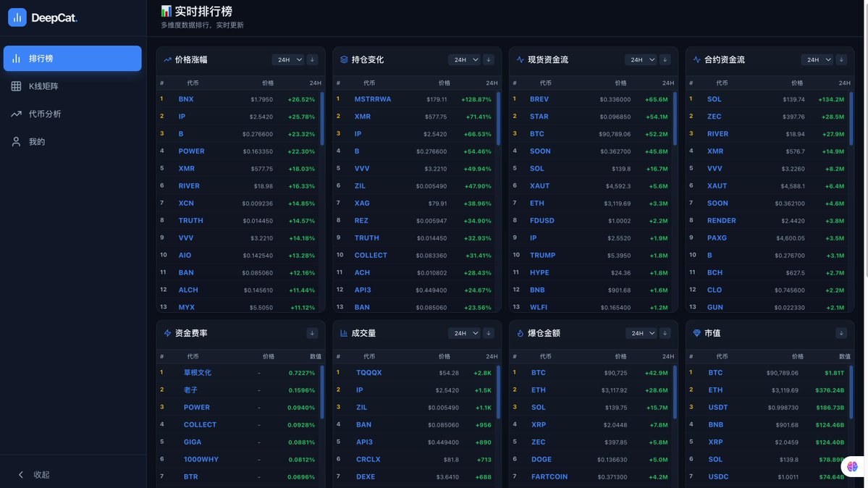Toggle sort order arrow in 合约资金流 panel
The width and height of the screenshot is (868, 488).
[x=841, y=59]
